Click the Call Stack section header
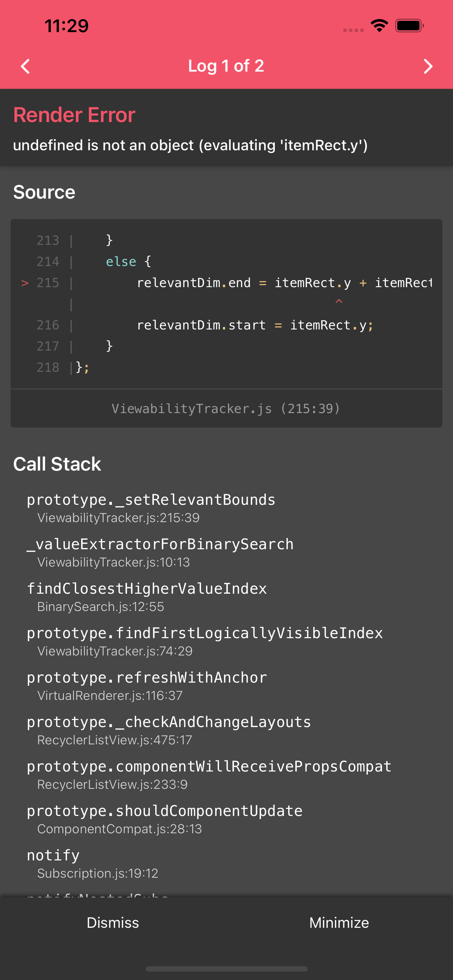The width and height of the screenshot is (453, 980). tap(57, 464)
